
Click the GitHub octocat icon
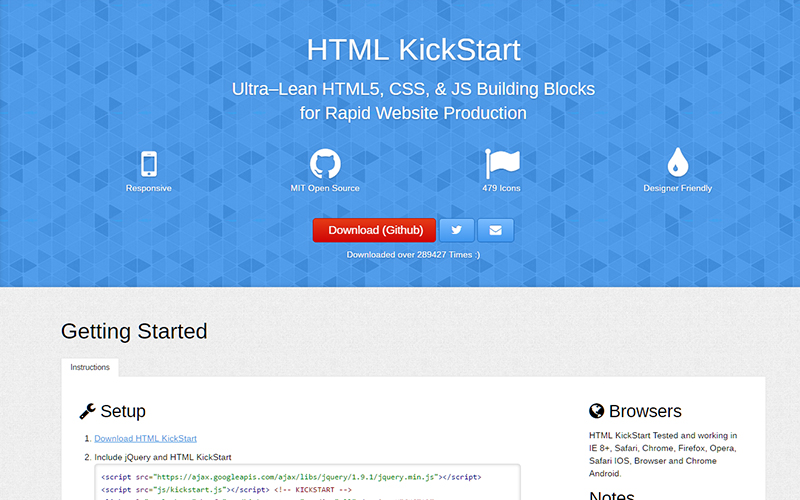coord(325,164)
